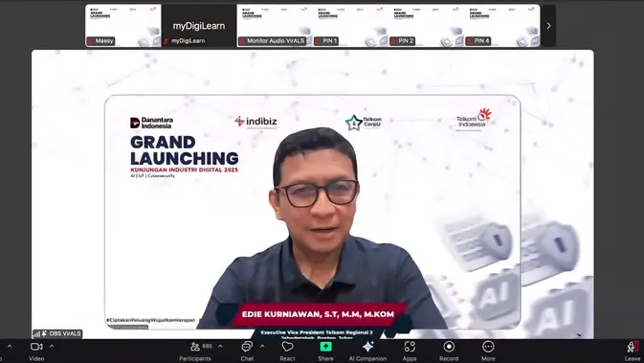Click the Leave meeting button

pos(633,352)
